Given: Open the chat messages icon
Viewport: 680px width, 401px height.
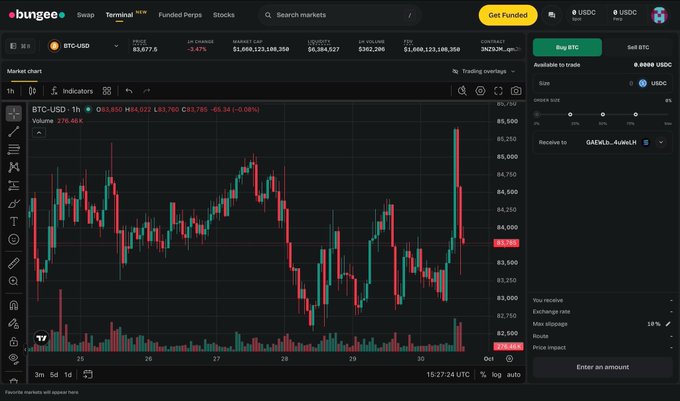Looking at the screenshot, I should pos(552,15).
